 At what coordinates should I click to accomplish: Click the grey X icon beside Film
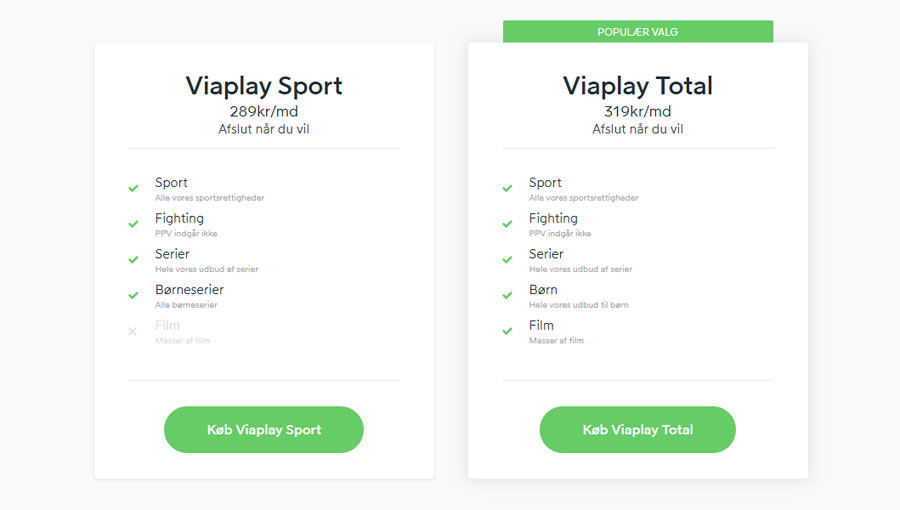coord(133,332)
